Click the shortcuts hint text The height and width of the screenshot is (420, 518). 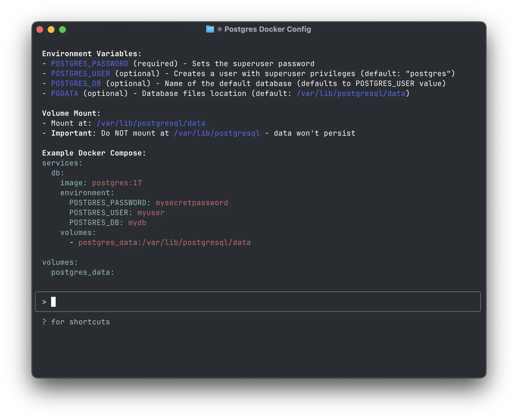[76, 322]
